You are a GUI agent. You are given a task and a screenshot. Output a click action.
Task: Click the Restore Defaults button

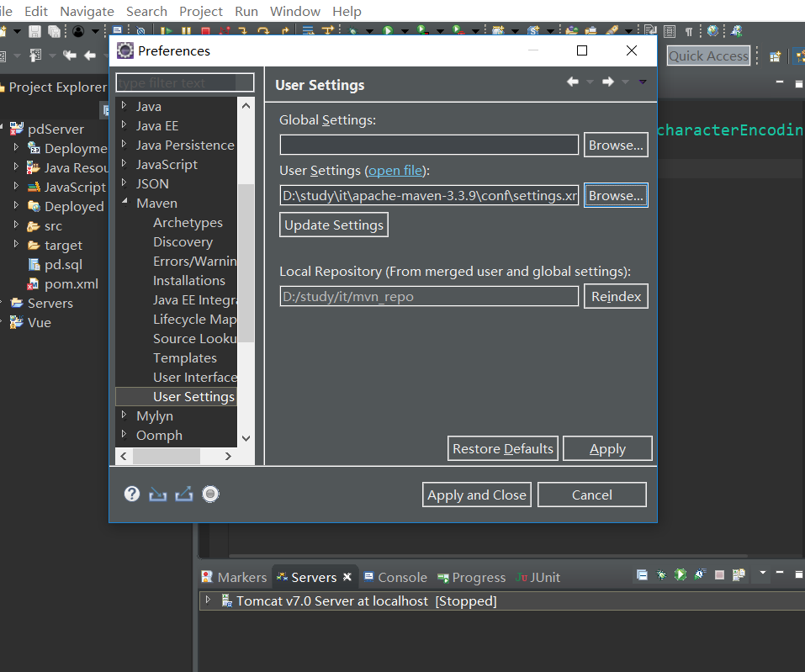(503, 448)
